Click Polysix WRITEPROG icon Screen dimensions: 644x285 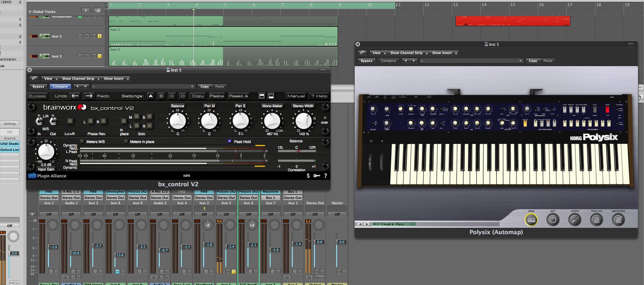coord(618,220)
